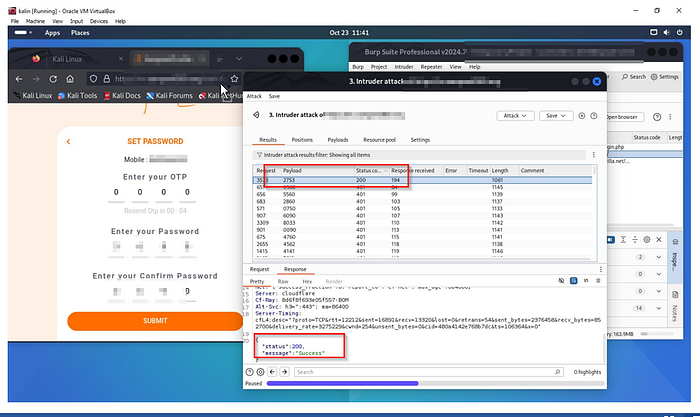700x417 pixels.
Task: Close the Inspector panel with X icon
Action: click(x=658, y=240)
